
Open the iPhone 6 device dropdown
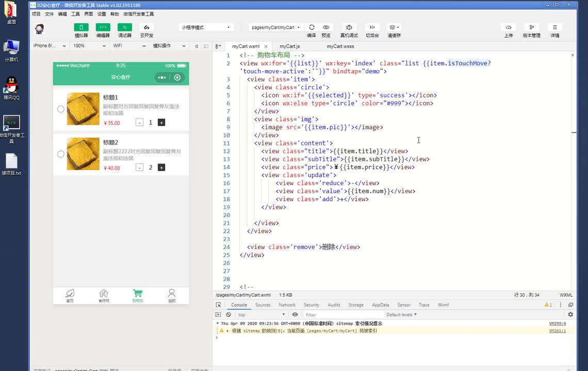coord(50,46)
